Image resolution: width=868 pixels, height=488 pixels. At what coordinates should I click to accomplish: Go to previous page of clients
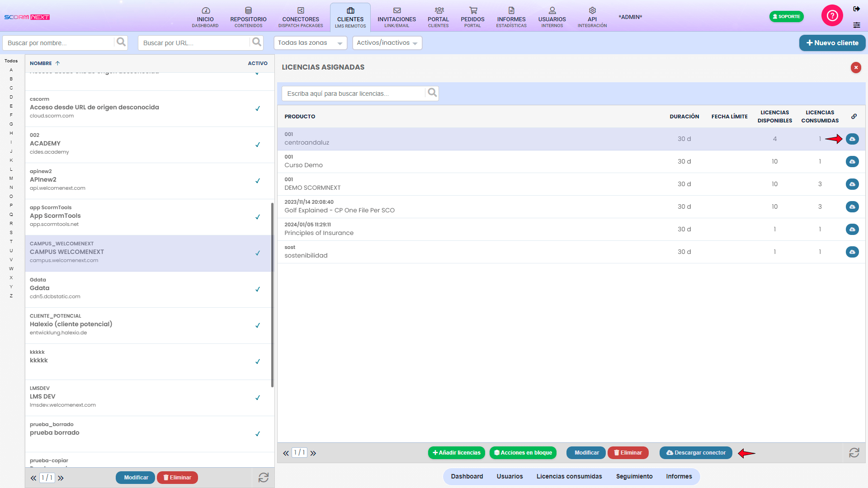point(33,478)
